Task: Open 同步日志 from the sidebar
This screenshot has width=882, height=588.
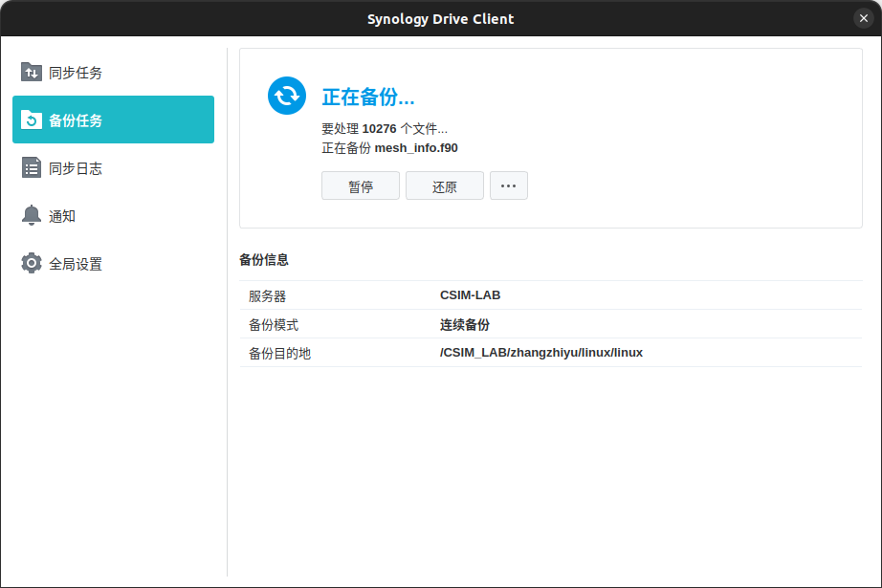Action: 113,167
